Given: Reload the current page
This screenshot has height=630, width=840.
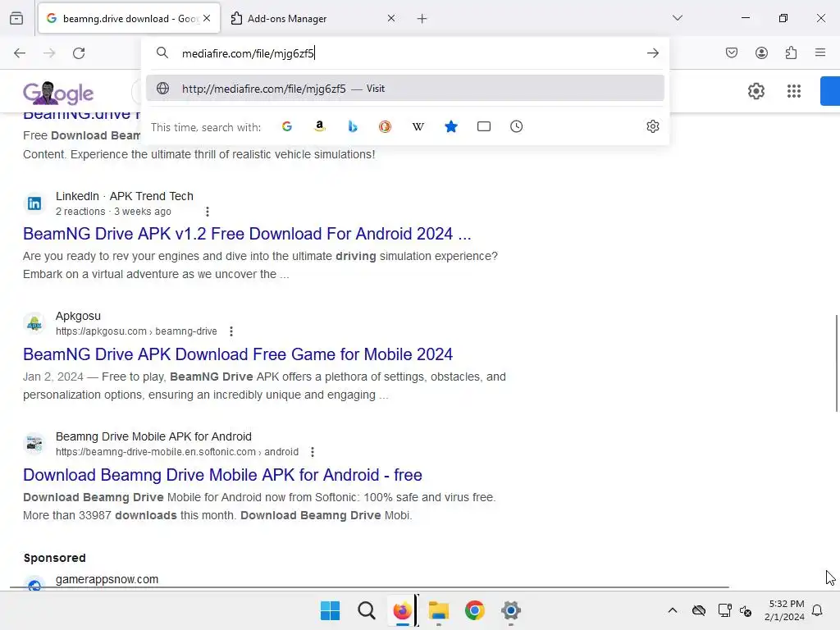Looking at the screenshot, I should coord(79,53).
